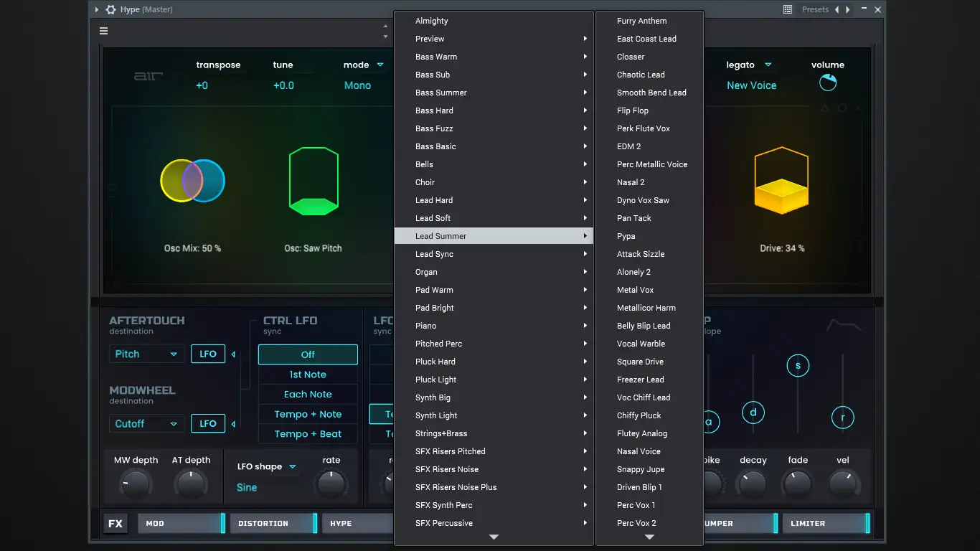Click the green Osc Saw Pitch shape
Screen dimensions: 980x551
click(x=314, y=181)
